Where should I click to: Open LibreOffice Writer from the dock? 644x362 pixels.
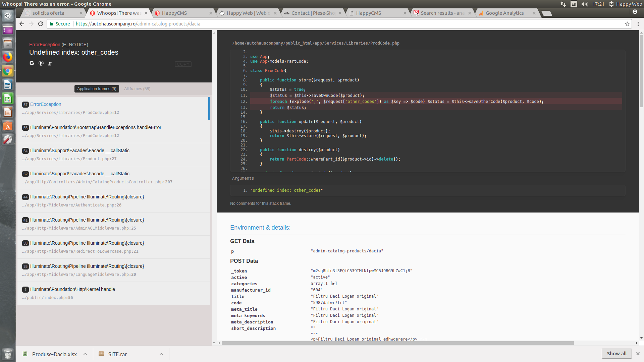(8, 84)
